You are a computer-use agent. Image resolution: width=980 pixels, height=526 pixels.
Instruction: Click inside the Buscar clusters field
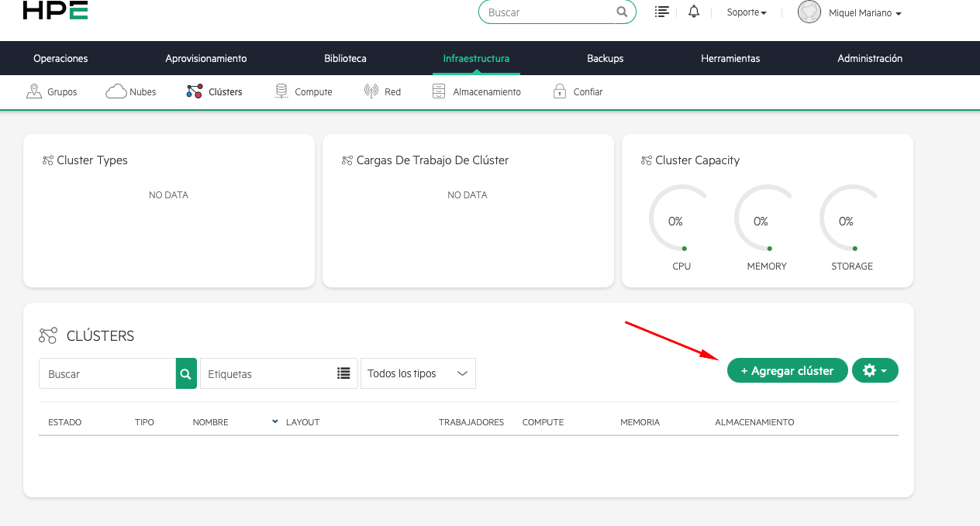coord(109,373)
